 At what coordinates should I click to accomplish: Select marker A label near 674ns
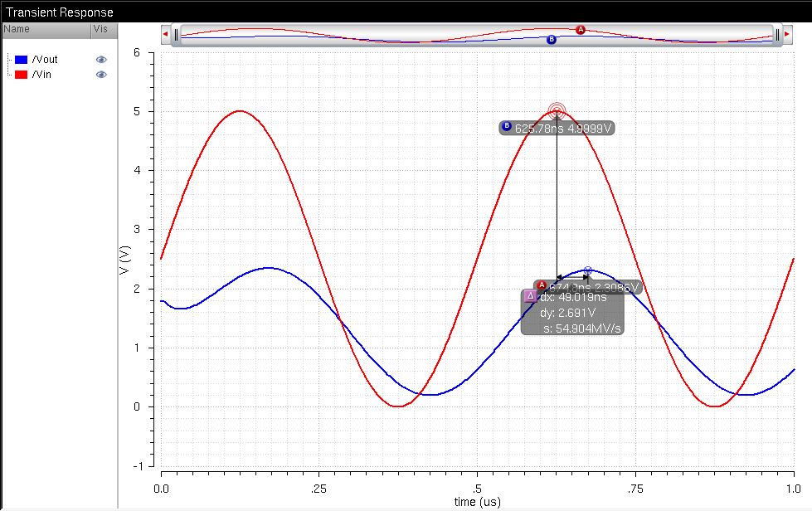588,287
